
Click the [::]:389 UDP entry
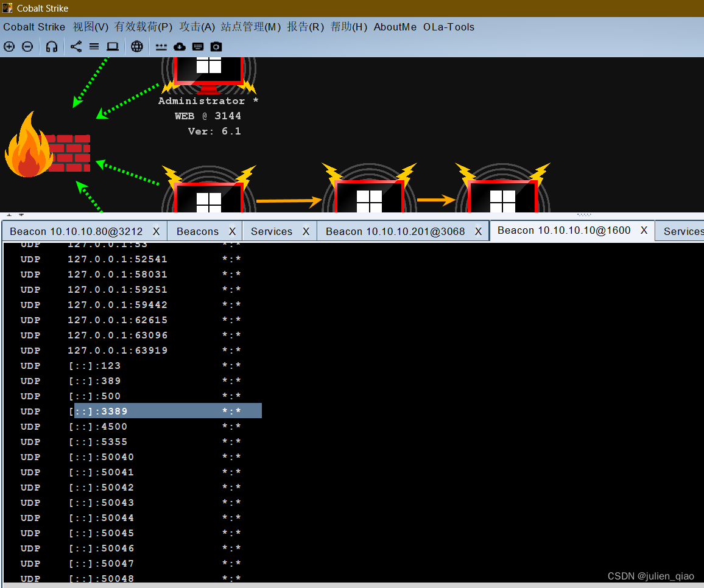131,381
